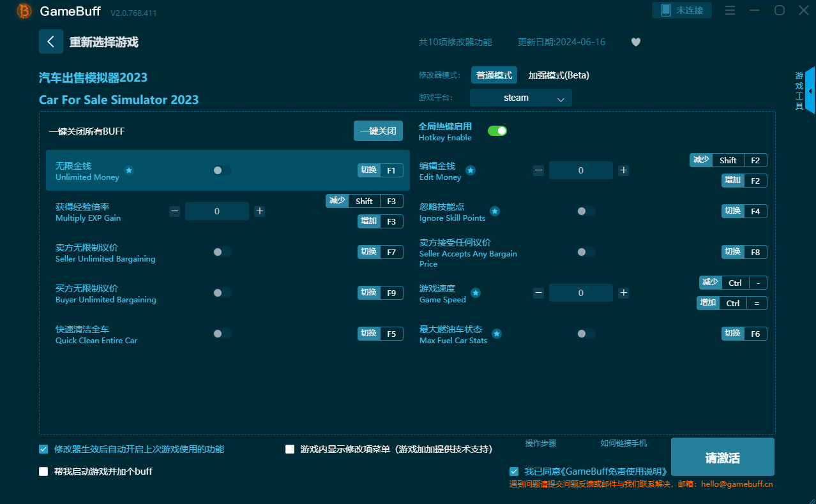Uncheck auto-enable last used functions checkbox
The width and height of the screenshot is (816, 504).
43,449
